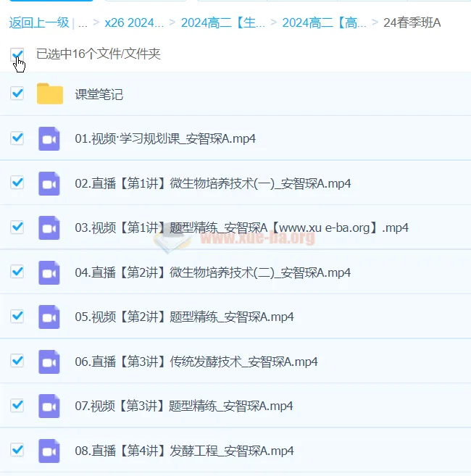Open file name 05.视频【第2讲】题型精练_安智琛A.mp4
This screenshot has height=476, width=471.
(x=184, y=317)
